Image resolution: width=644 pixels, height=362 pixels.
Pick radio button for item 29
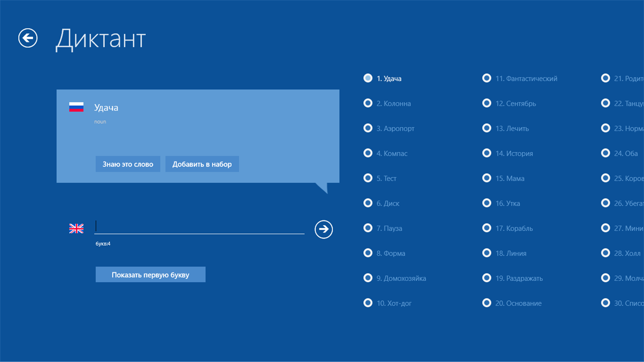[x=606, y=278]
